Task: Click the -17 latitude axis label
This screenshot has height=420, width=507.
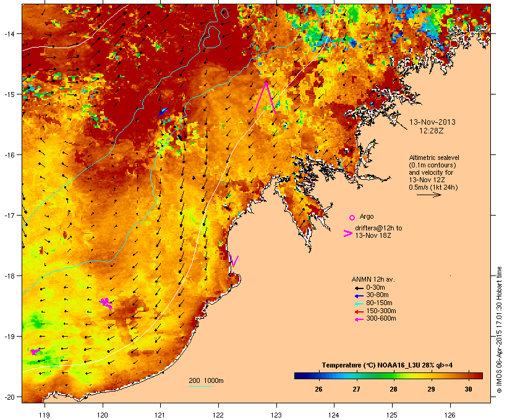Action: tap(9, 215)
